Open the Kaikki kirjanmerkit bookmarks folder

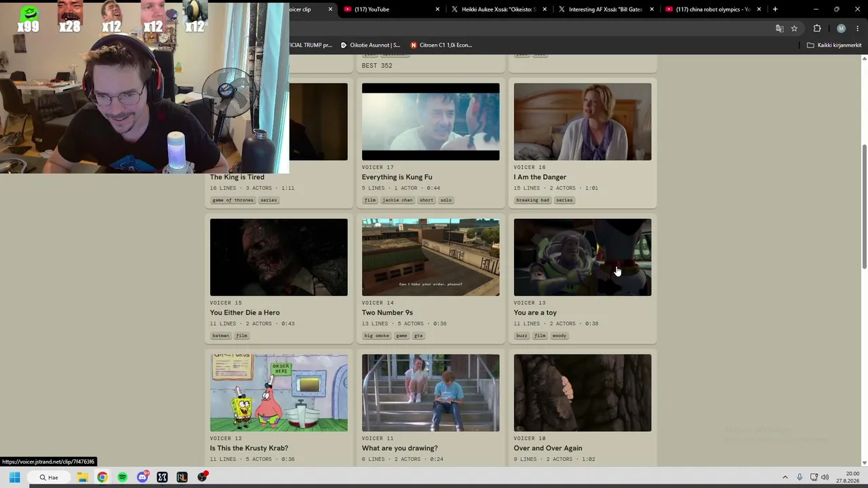coord(834,45)
